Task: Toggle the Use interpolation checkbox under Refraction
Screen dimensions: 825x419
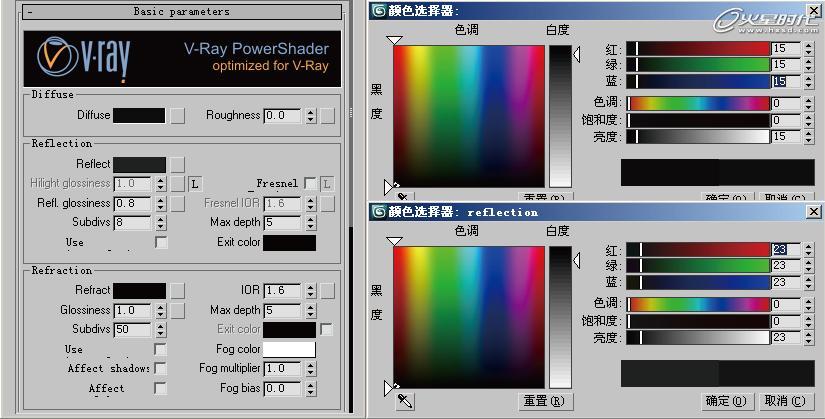Action: [x=160, y=350]
